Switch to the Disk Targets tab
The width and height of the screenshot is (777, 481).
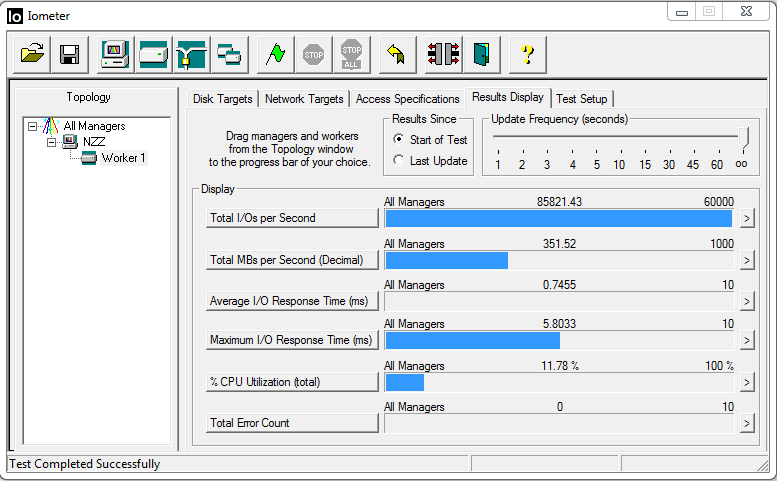tap(222, 99)
